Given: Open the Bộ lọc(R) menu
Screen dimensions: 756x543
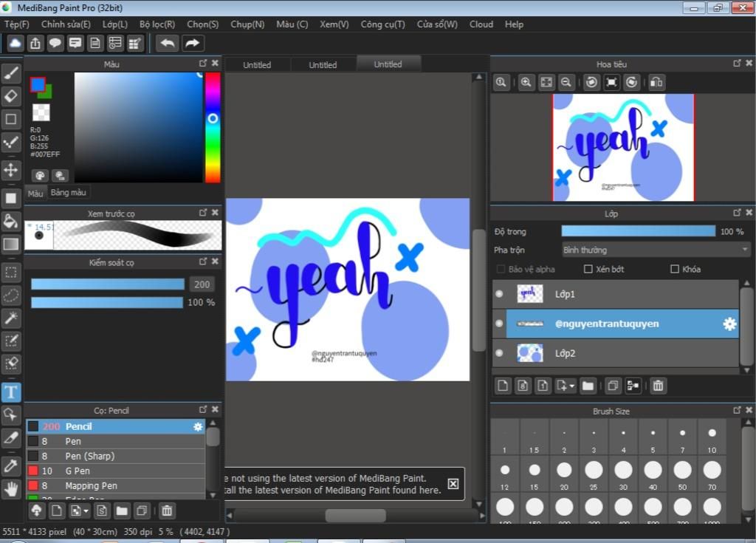Looking at the screenshot, I should [157, 24].
